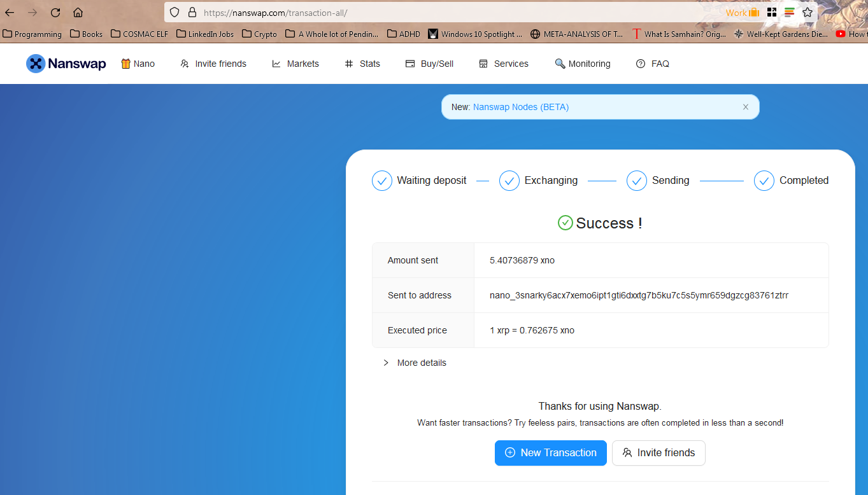Click the Invite friends button below the summary
This screenshot has height=495, width=868.
pyautogui.click(x=658, y=453)
